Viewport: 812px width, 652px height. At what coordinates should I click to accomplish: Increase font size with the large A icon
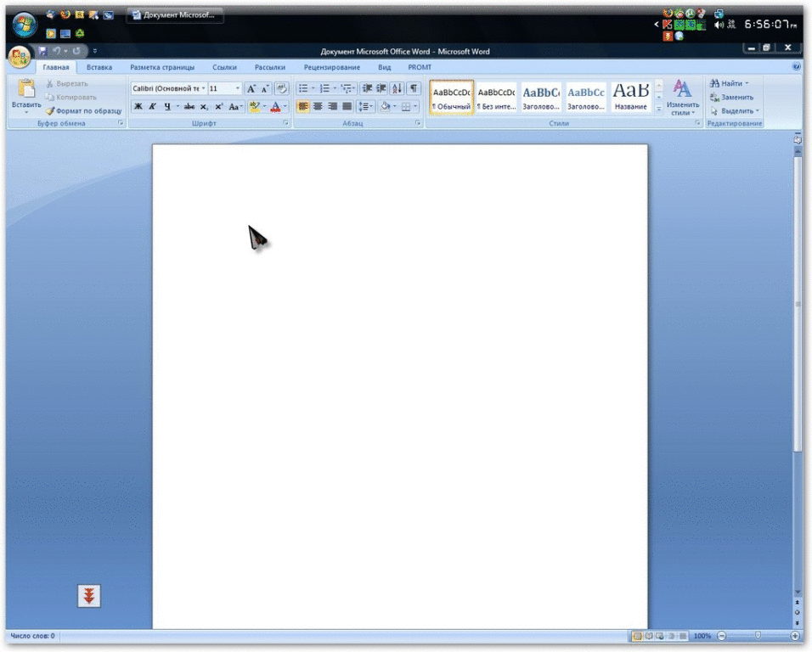click(251, 88)
